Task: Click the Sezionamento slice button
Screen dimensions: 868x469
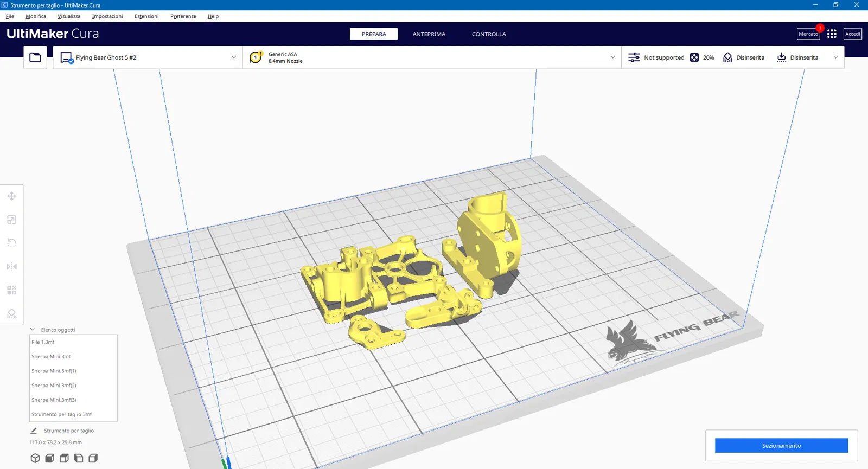Action: coord(781,446)
